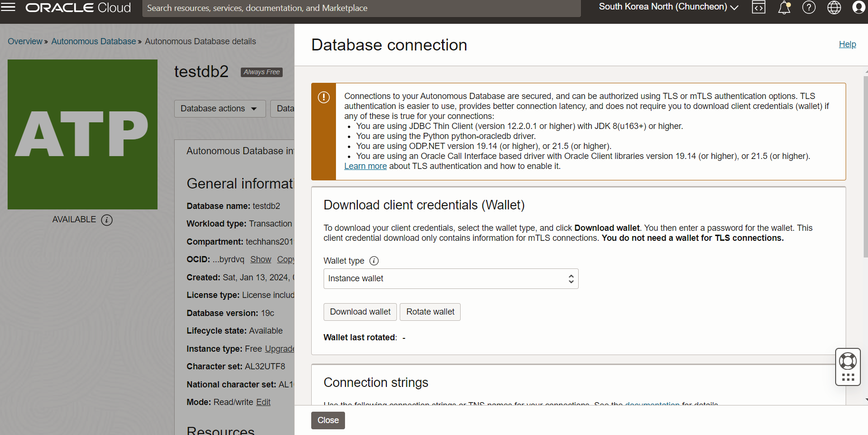Click the testdb2 database title
Viewport: 868px width, 435px height.
click(201, 71)
